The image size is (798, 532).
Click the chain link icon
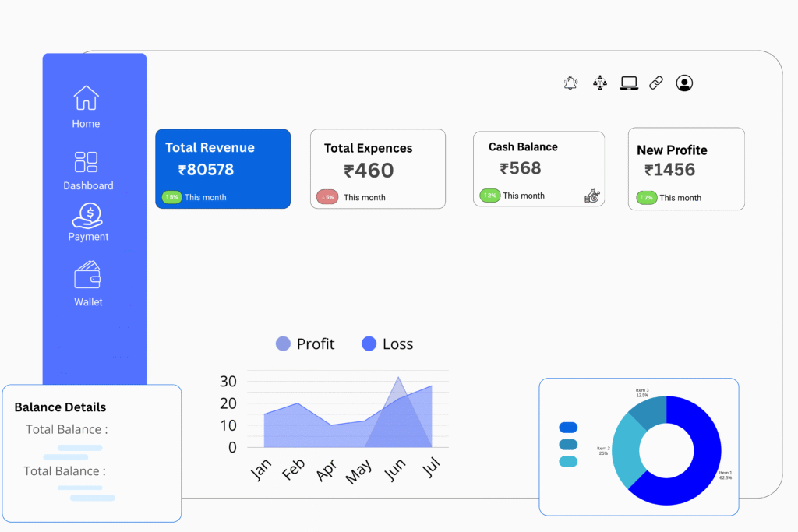pos(656,83)
